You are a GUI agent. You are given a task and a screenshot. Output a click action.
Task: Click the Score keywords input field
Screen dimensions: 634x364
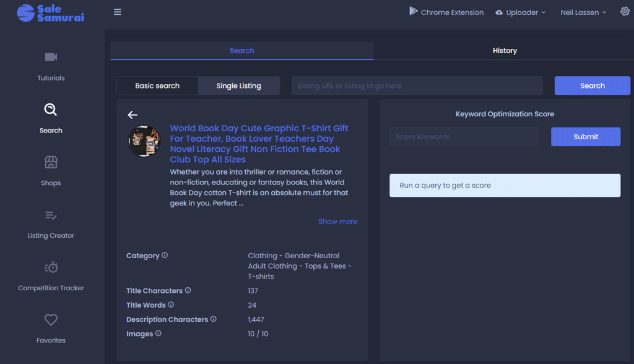pos(464,137)
